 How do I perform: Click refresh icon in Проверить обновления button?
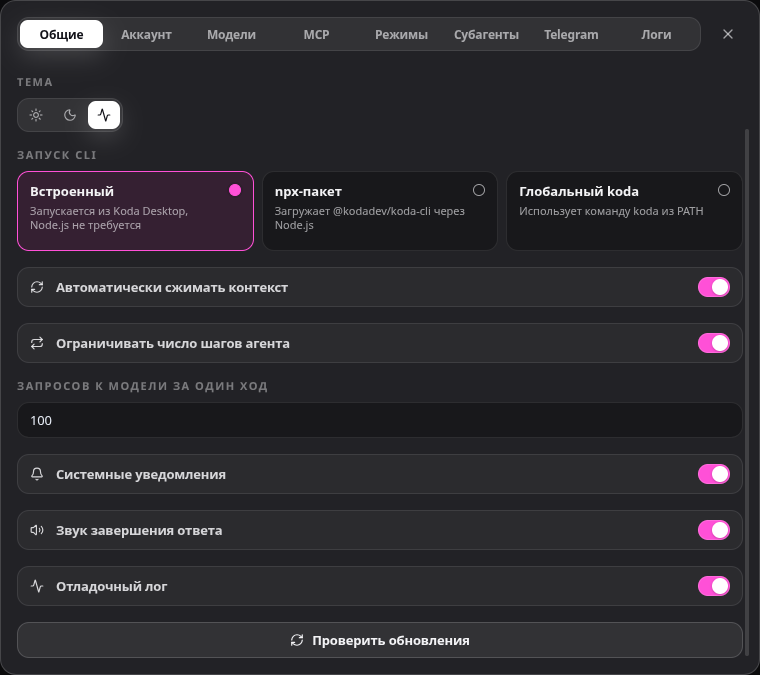297,640
